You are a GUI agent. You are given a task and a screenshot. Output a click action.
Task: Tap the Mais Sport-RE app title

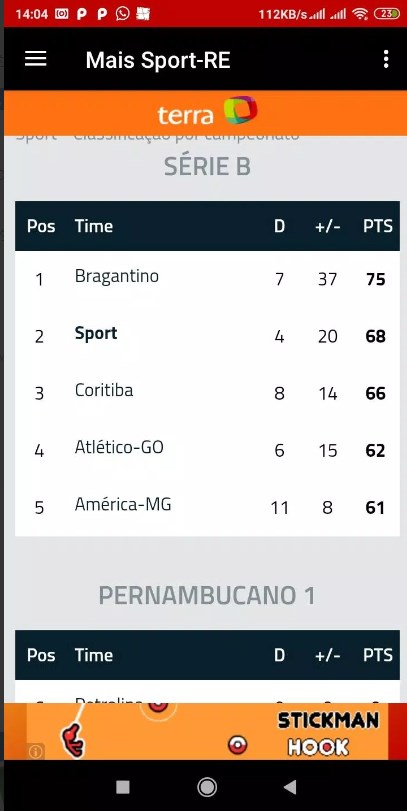(158, 60)
